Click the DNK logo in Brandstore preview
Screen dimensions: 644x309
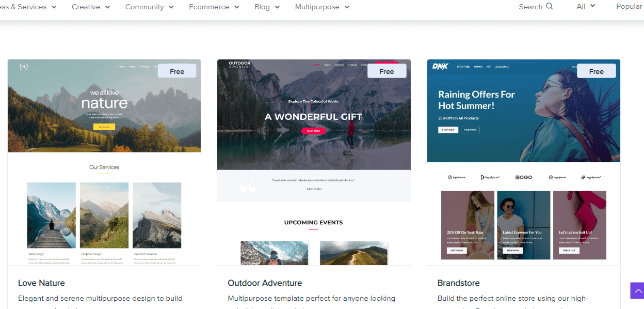pos(440,66)
